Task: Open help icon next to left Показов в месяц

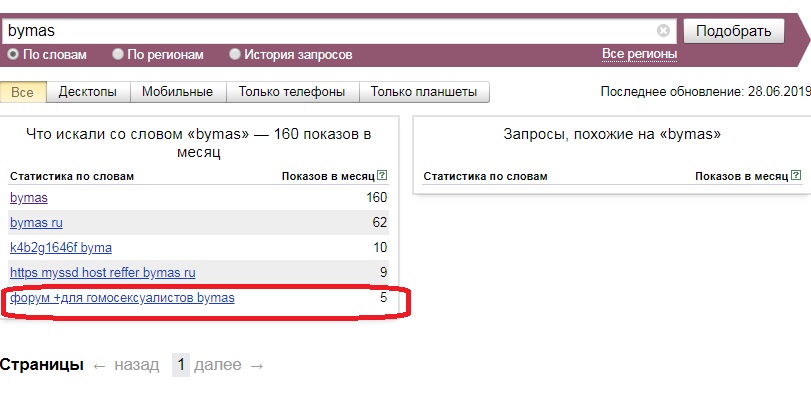Action: click(x=382, y=175)
